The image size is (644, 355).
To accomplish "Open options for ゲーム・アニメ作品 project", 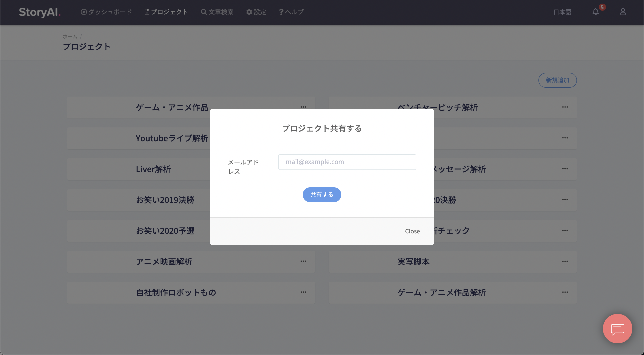I will (303, 107).
